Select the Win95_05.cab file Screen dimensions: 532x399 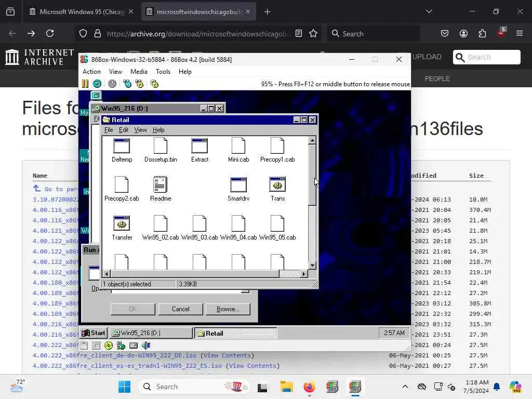tap(277, 228)
